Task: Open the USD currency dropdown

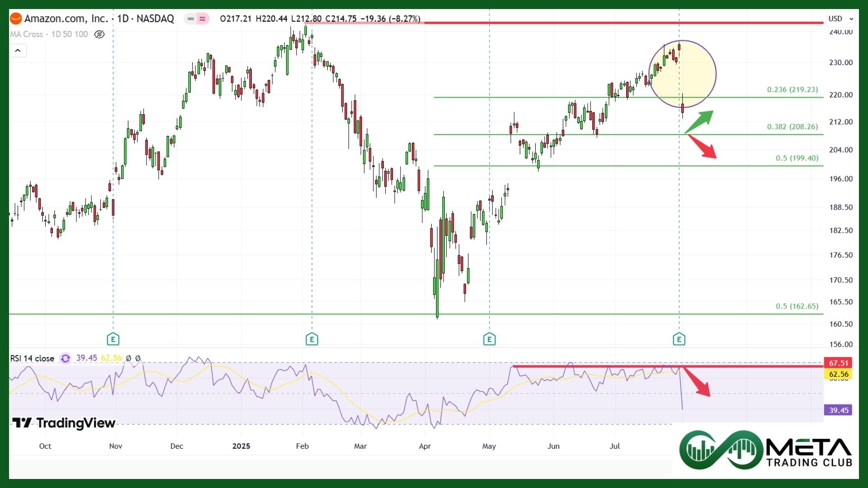Action: 840,19
